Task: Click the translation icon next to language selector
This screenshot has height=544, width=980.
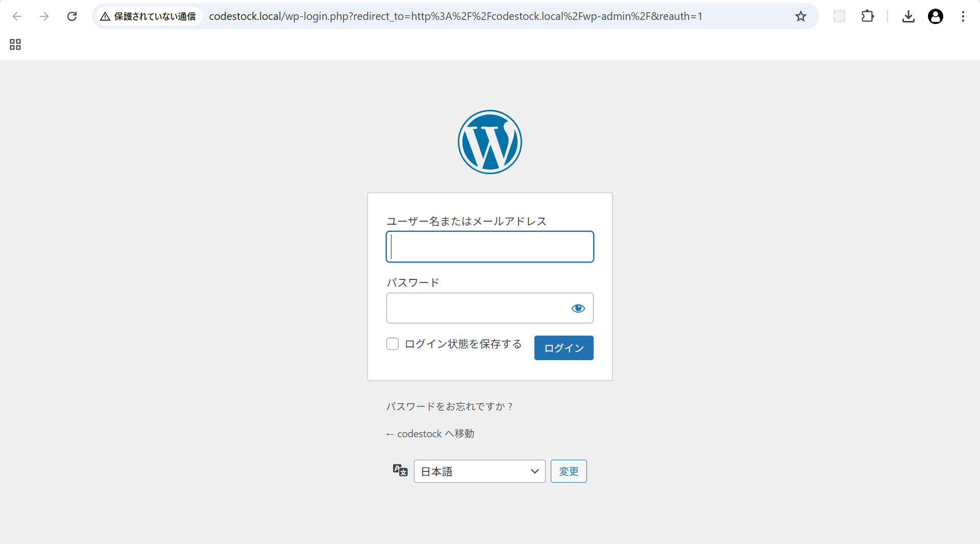Action: pos(400,470)
